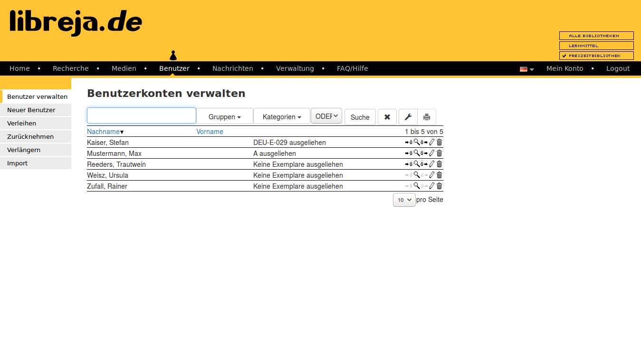Open Neuer Benutzer in the sidebar

click(x=31, y=110)
